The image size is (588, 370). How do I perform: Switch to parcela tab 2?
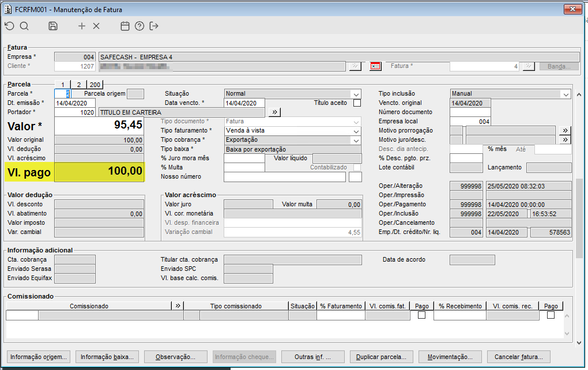coord(79,85)
